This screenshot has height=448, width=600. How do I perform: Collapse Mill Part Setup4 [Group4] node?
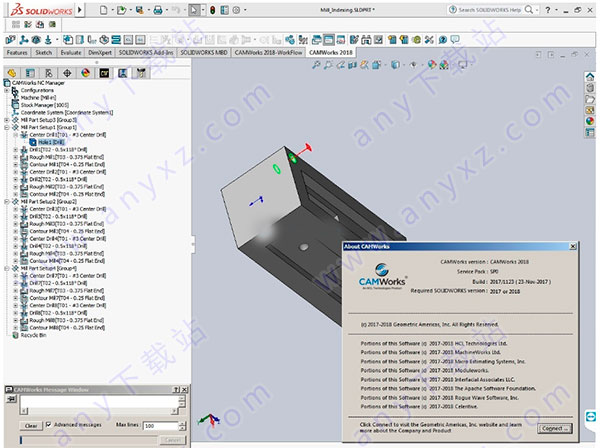tap(7, 269)
